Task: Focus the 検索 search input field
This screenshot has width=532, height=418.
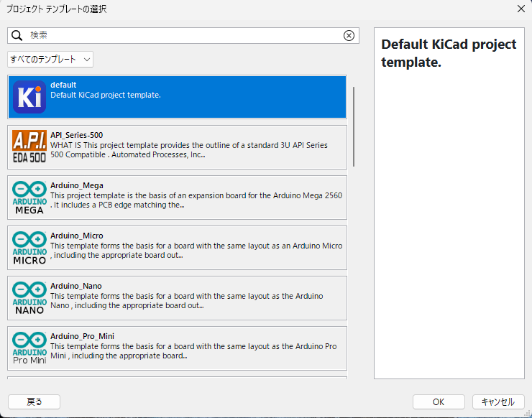Action: point(183,35)
